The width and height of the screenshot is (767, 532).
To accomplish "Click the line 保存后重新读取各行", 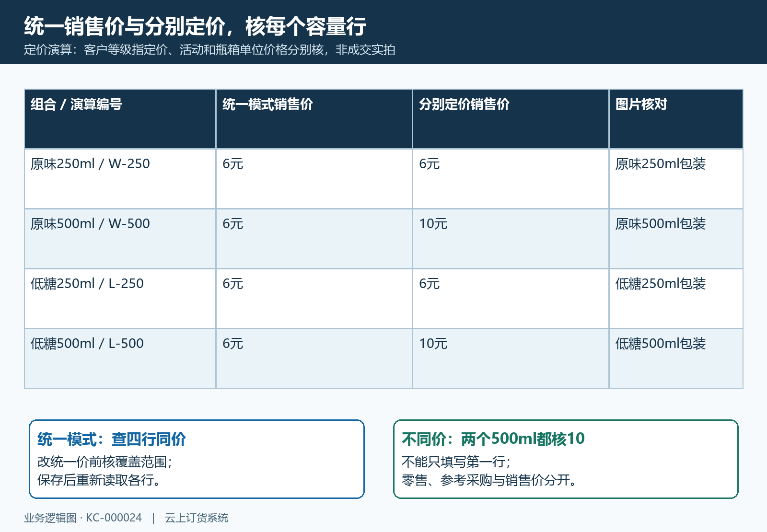I will pyautogui.click(x=99, y=480).
